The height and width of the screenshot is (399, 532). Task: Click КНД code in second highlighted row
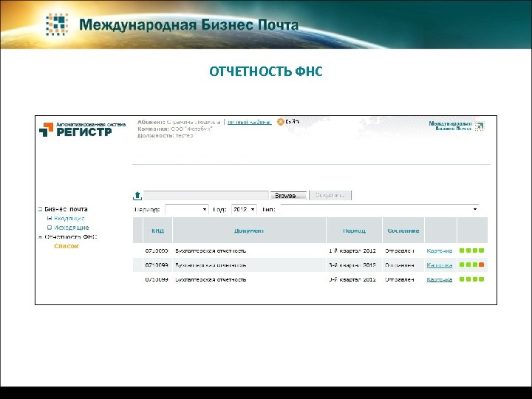point(157,265)
